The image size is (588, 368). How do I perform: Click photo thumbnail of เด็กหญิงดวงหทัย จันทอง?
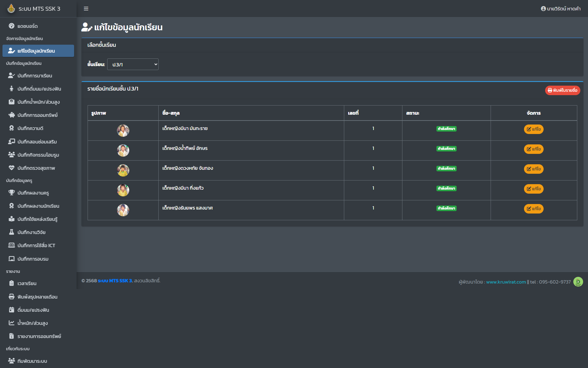click(123, 170)
